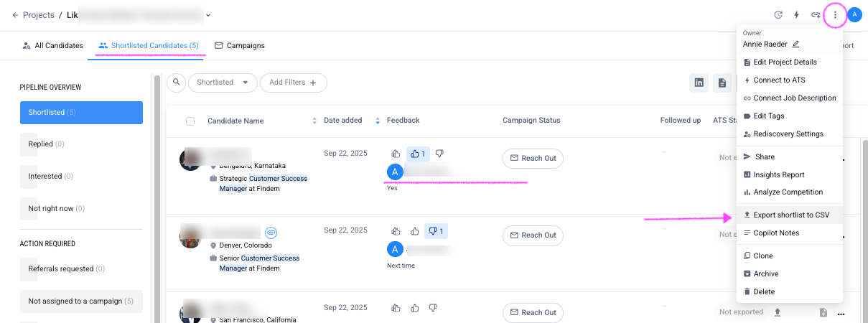This screenshot has width=868, height=323.
Task: Click the three-dot more options menu icon
Action: (835, 14)
